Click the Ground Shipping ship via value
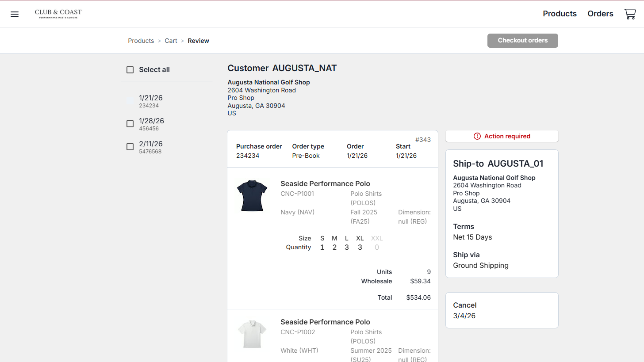The width and height of the screenshot is (644, 362). pyautogui.click(x=481, y=266)
